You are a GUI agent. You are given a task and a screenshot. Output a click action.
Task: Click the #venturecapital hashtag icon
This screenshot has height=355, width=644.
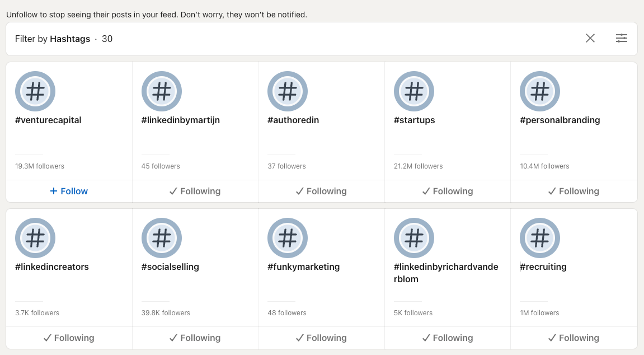pyautogui.click(x=35, y=91)
